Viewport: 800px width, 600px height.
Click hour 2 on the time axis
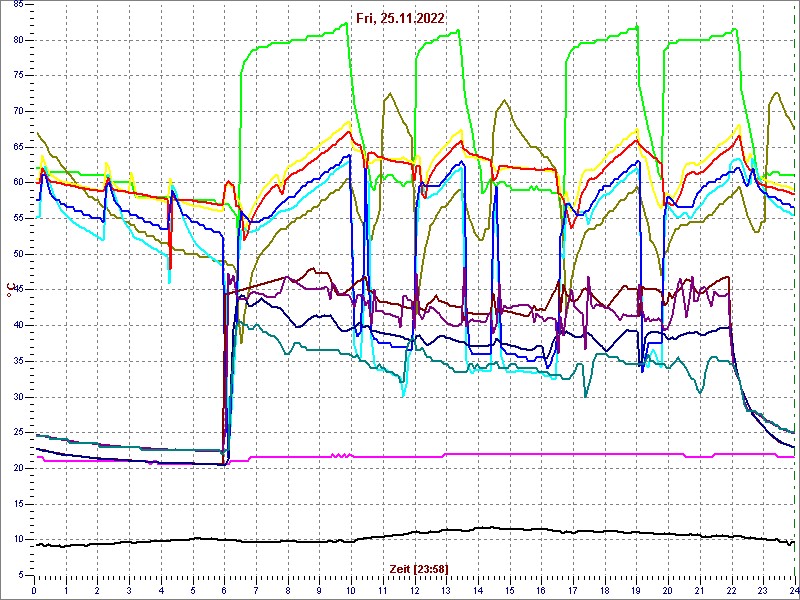click(x=97, y=590)
